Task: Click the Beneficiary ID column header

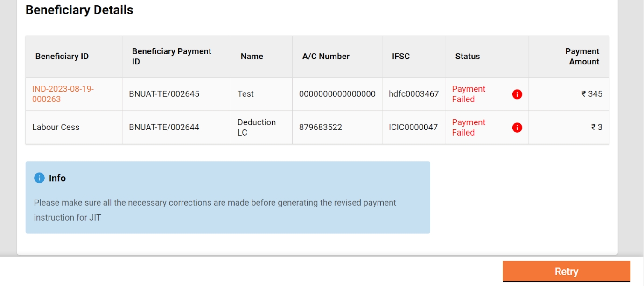Action: click(x=62, y=57)
